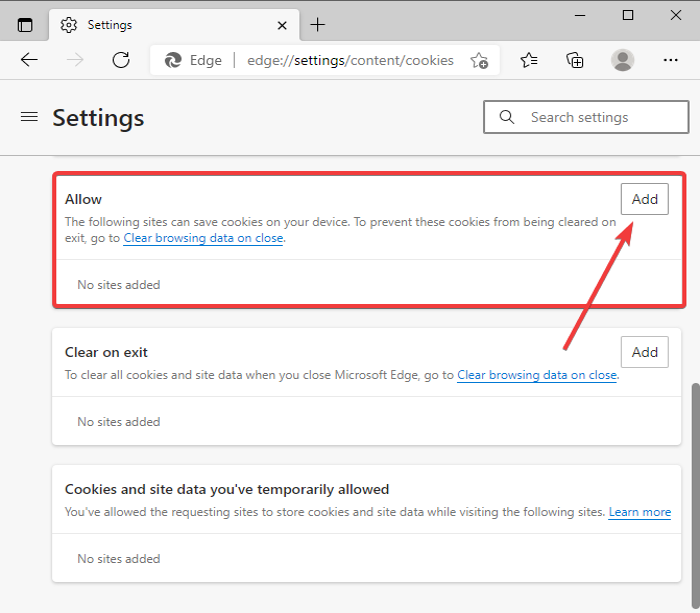
Task: Open the Collections panel
Action: click(575, 60)
